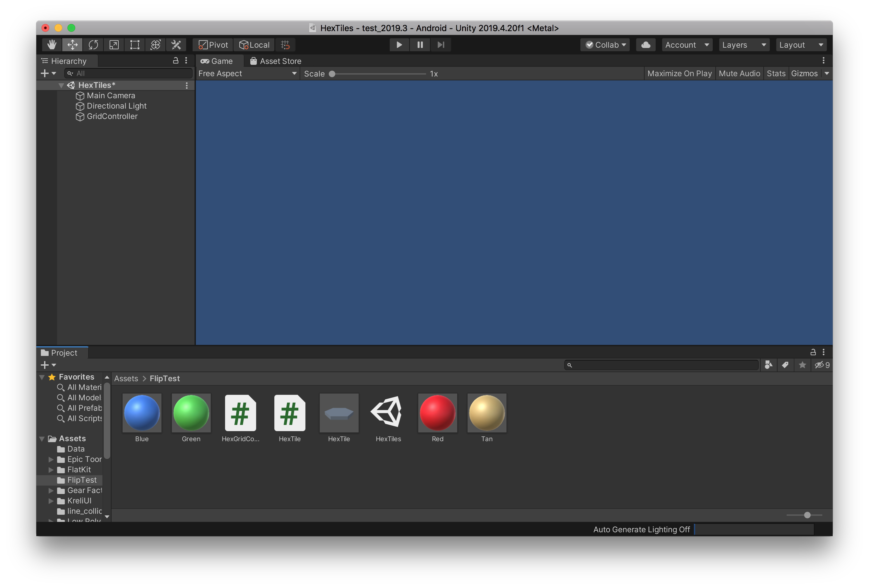Toggle hidden packages visibility
This screenshot has width=869, height=588.
[822, 365]
